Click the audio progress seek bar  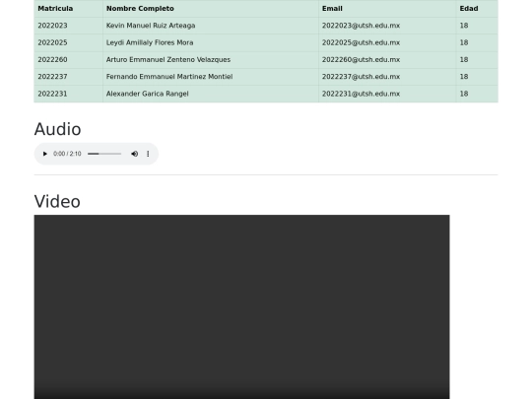104,154
